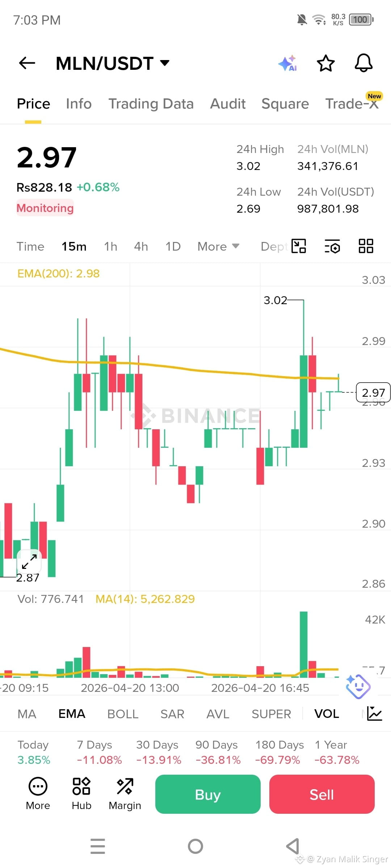Open the MLN/USDT pair selector dropdown
The image size is (391, 868).
tap(113, 63)
